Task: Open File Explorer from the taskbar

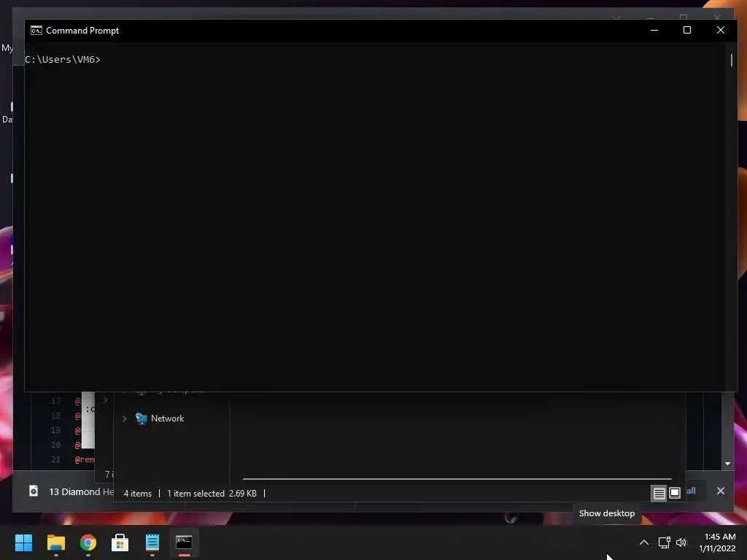Action: (x=55, y=542)
